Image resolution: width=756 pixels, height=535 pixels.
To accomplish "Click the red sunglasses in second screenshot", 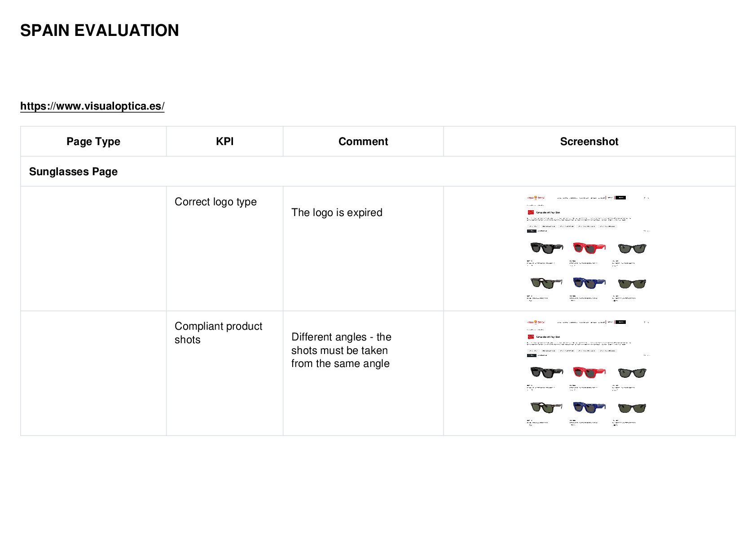I will [x=589, y=372].
